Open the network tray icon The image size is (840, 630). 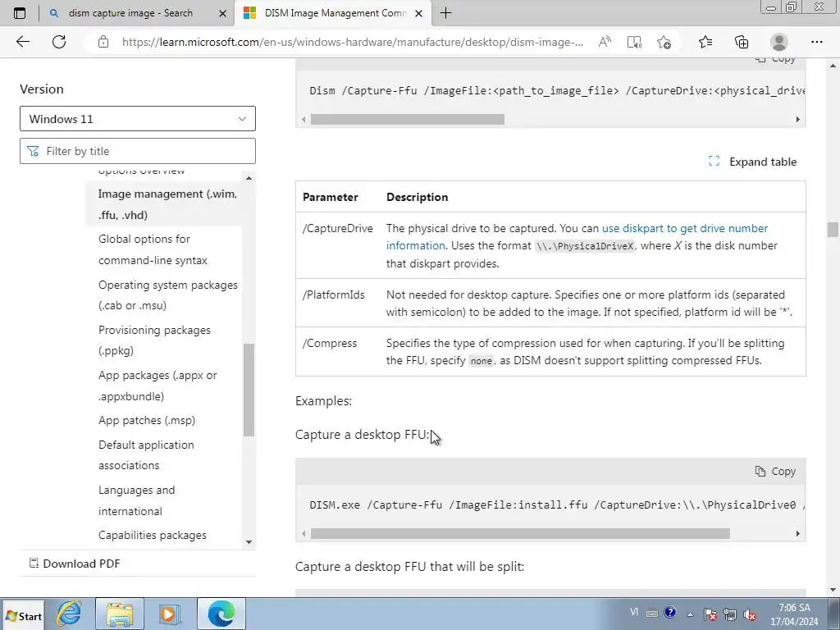(729, 615)
